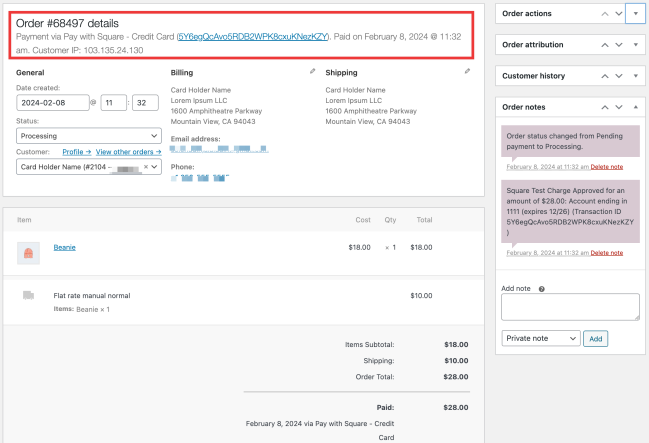The image size is (649, 443).
Task: Move Order actions panel up
Action: point(603,14)
